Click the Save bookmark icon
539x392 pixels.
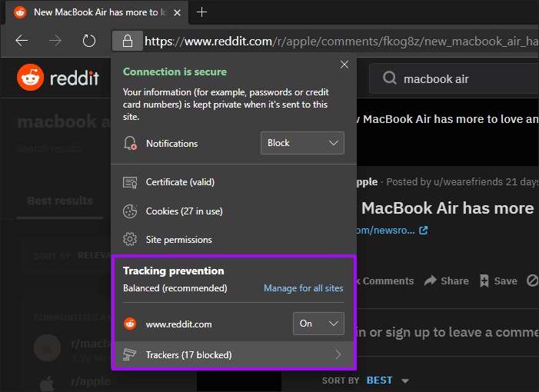click(x=484, y=281)
